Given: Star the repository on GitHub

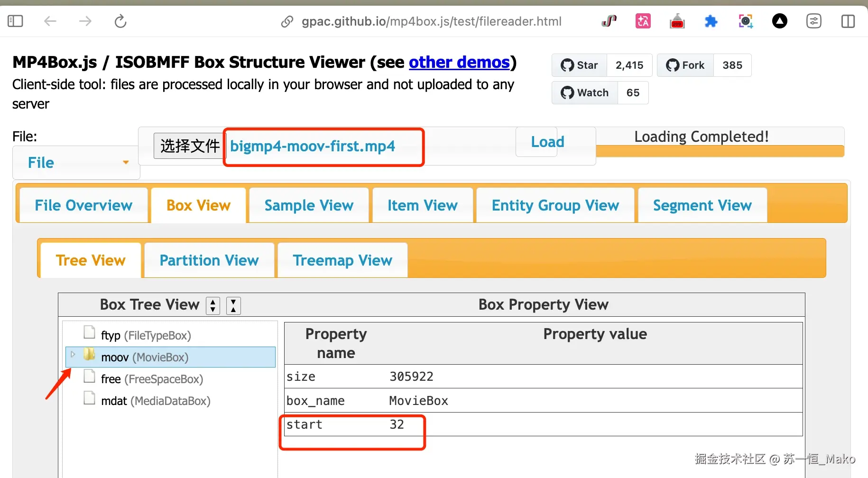Looking at the screenshot, I should (580, 65).
